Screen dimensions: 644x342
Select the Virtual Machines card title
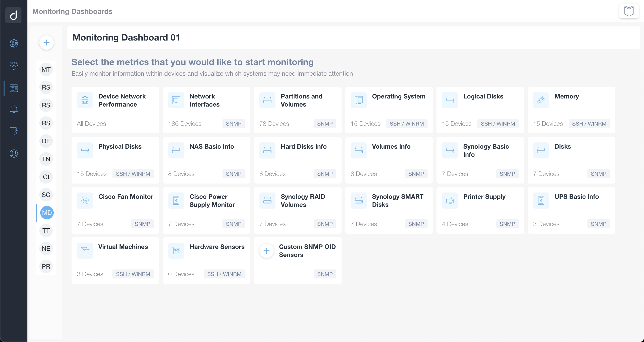tap(123, 247)
